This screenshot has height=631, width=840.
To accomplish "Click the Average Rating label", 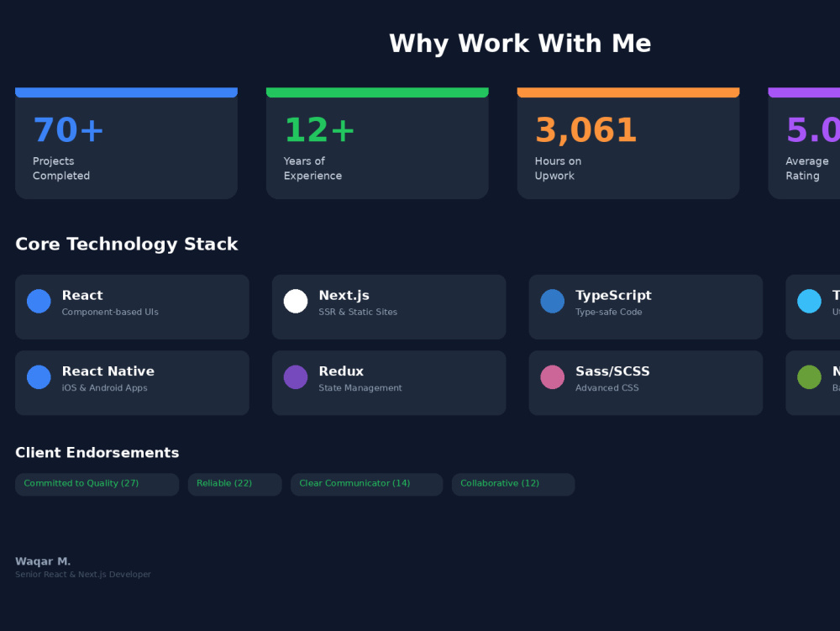I will [806, 168].
